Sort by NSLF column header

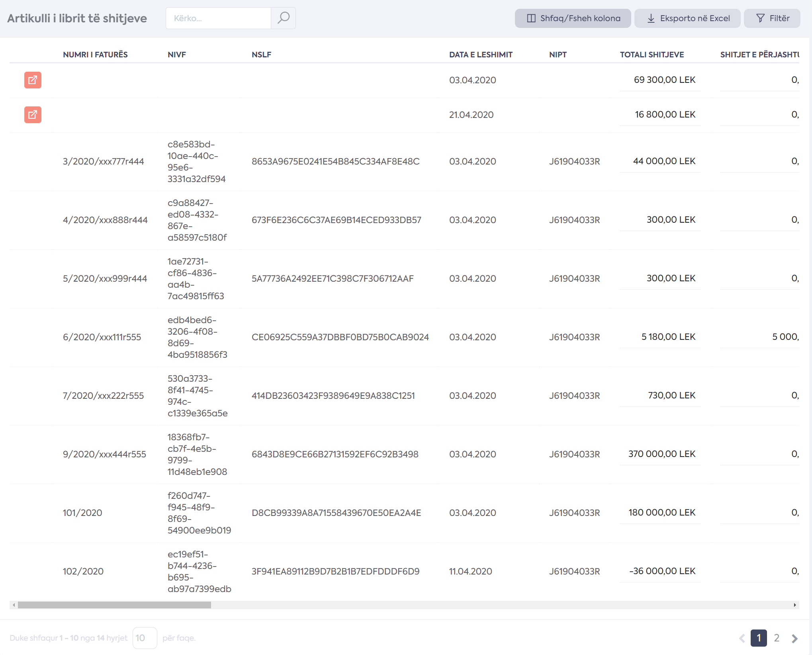point(261,55)
